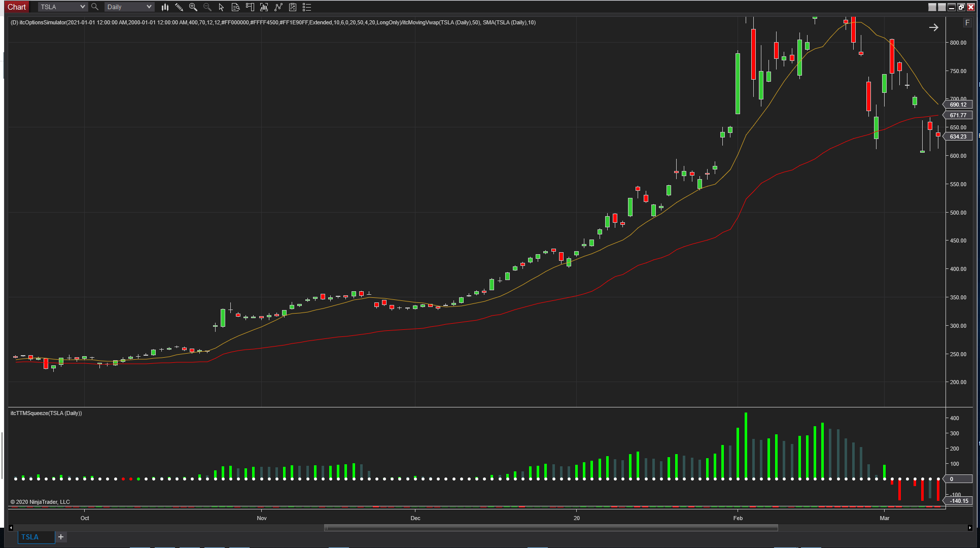Click the second gray window toolbar button
This screenshot has height=548, width=980.
[942, 7]
